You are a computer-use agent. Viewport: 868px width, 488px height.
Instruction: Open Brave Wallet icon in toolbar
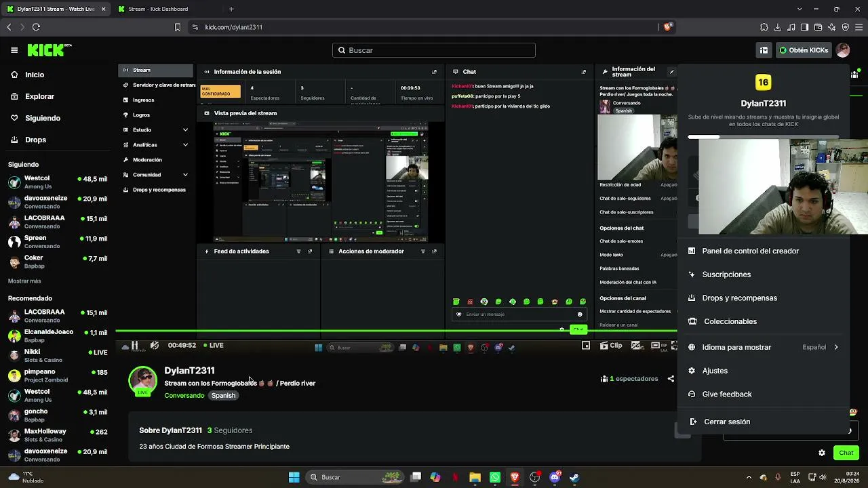(x=818, y=27)
